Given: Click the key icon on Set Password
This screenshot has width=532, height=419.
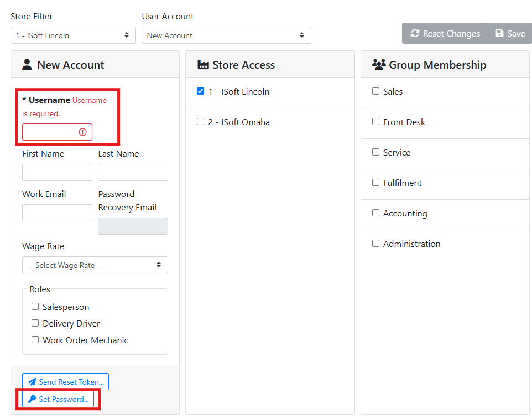Looking at the screenshot, I should click(32, 399).
